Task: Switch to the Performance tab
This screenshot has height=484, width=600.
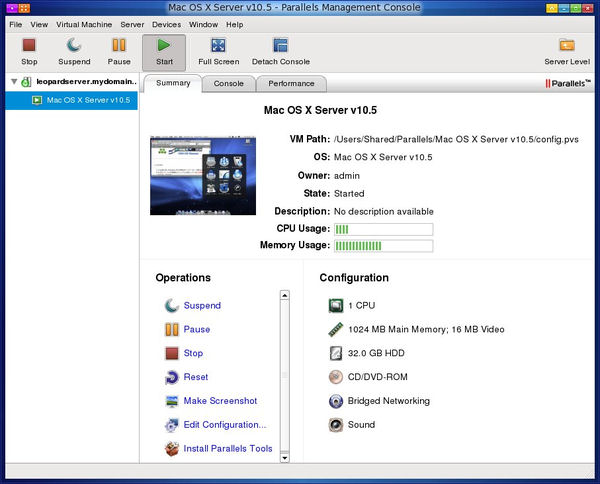Action: (x=291, y=83)
